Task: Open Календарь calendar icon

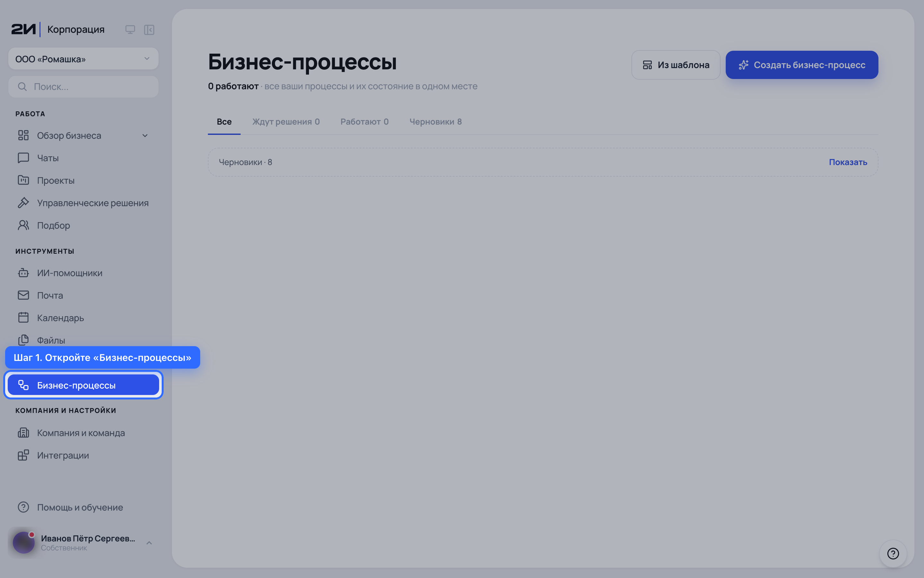Action: [x=23, y=318]
